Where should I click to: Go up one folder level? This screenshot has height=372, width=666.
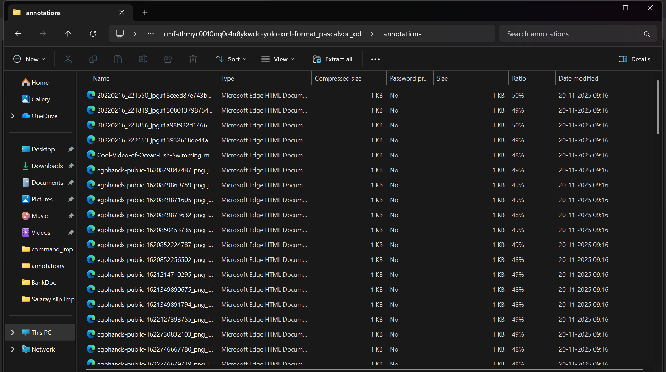68,34
